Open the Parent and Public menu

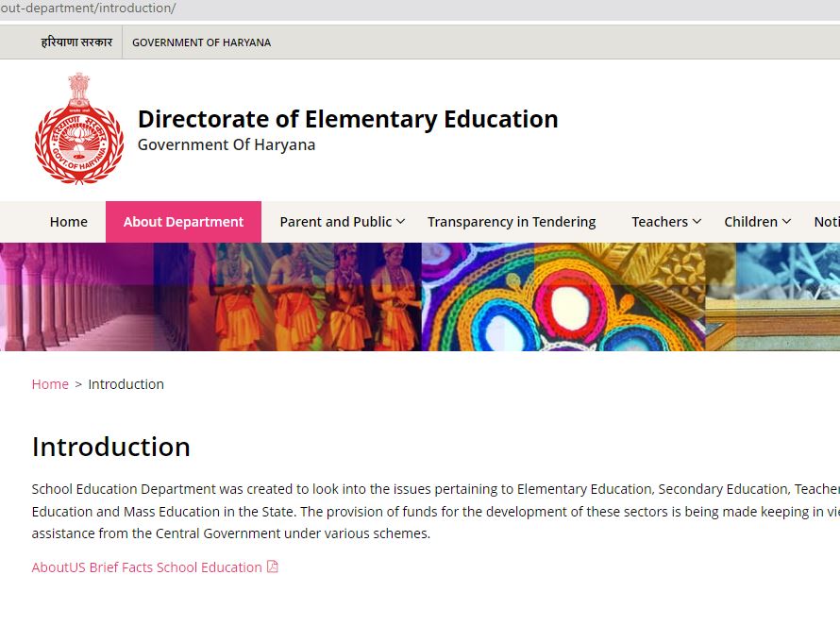[343, 222]
